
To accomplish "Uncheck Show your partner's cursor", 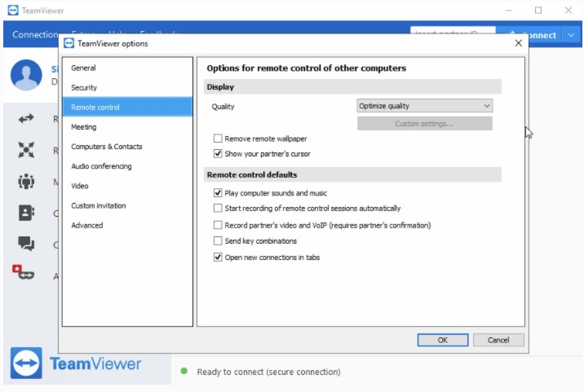I will [218, 154].
